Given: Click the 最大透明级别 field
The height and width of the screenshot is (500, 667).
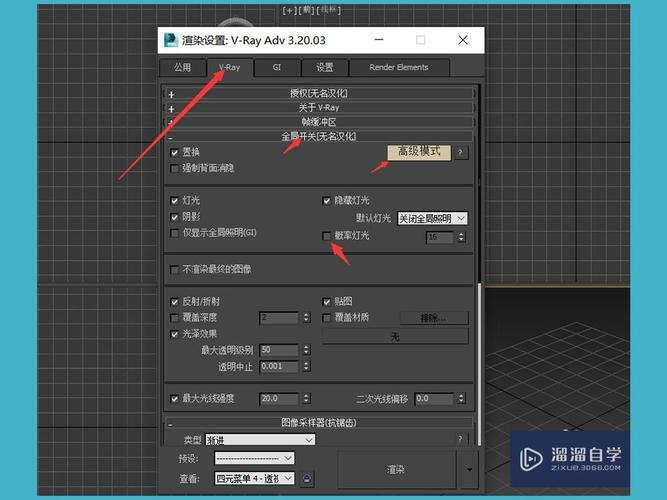Looking at the screenshot, I should point(279,350).
